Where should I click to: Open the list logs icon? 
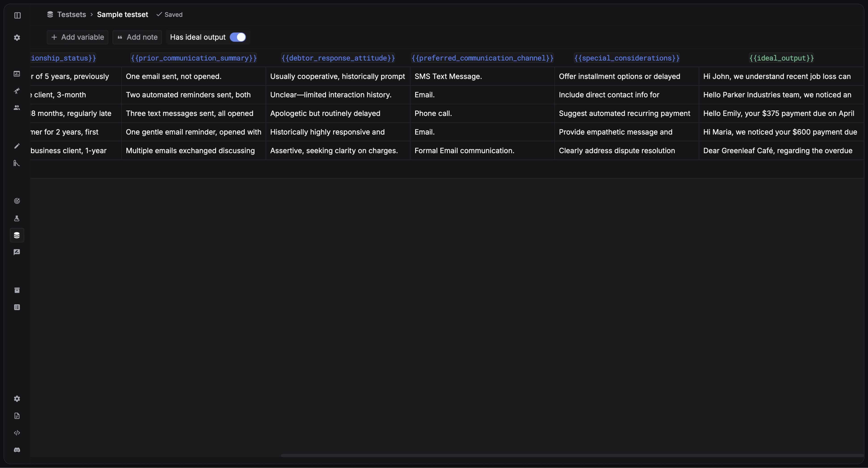[x=17, y=307]
